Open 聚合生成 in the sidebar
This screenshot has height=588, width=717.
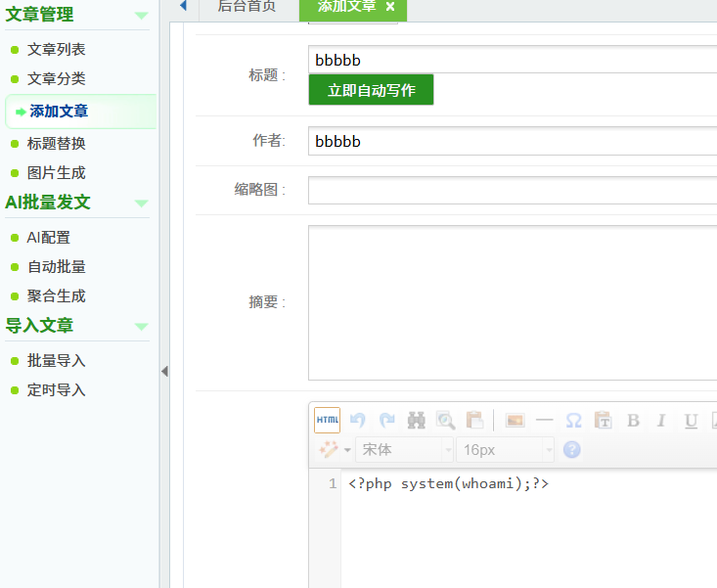click(x=56, y=296)
